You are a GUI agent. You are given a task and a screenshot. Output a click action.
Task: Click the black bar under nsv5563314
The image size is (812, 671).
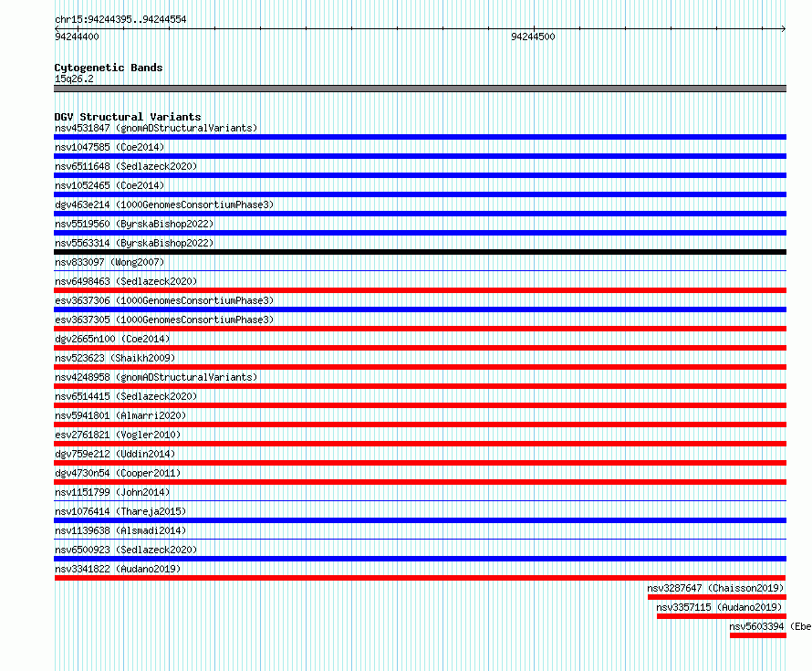(x=420, y=252)
